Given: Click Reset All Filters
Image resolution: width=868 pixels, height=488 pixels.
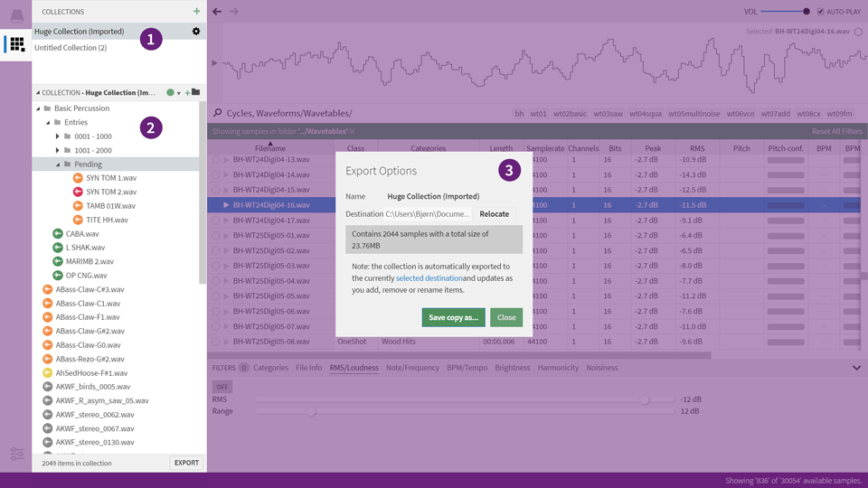Looking at the screenshot, I should point(837,131).
